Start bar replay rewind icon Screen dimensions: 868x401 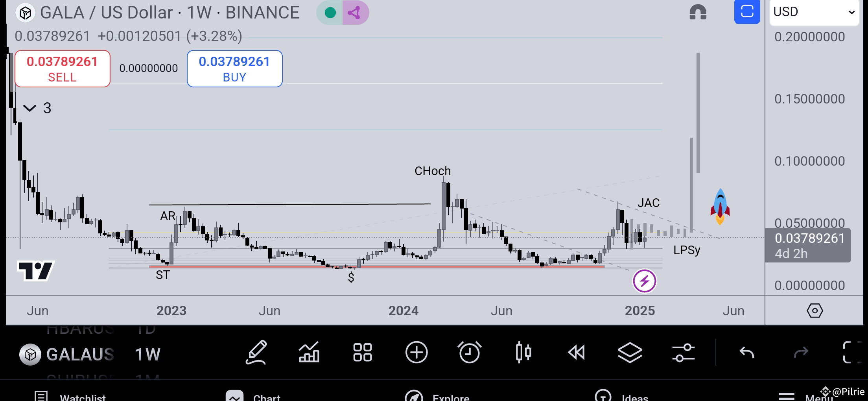click(577, 352)
